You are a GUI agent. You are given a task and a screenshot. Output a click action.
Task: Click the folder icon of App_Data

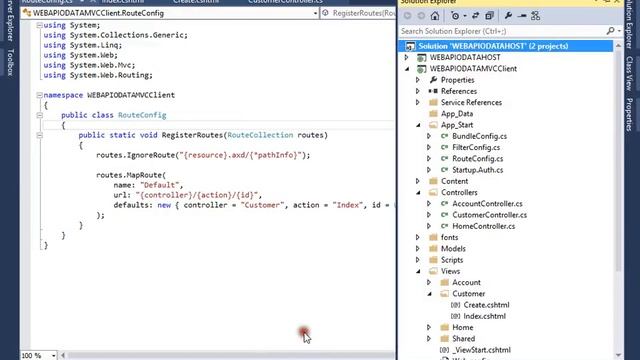click(433, 114)
